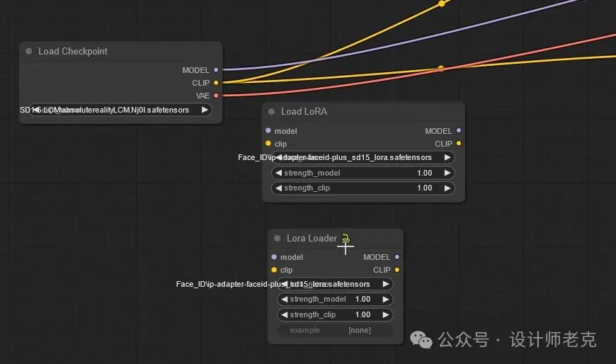Decrease strength_clip in Load LoRA node
The width and height of the screenshot is (616, 364).
pyautogui.click(x=278, y=188)
